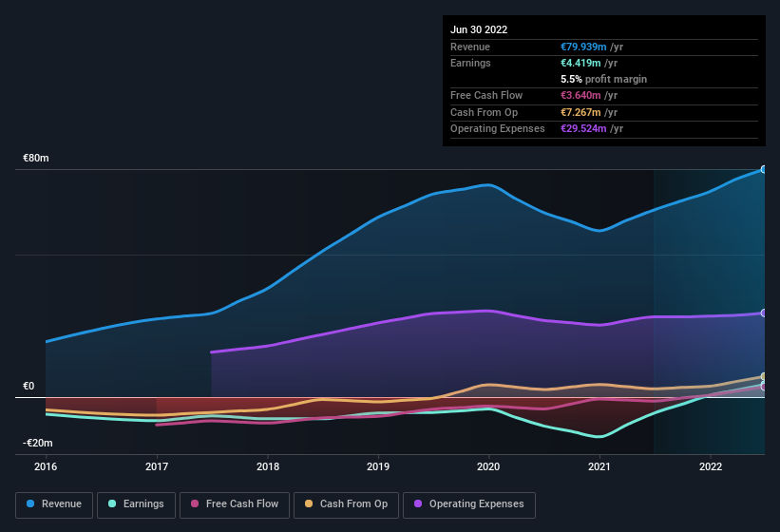Toggle the Free Cash Flow legend button
Image resolution: width=780 pixels, height=532 pixels.
235,504
